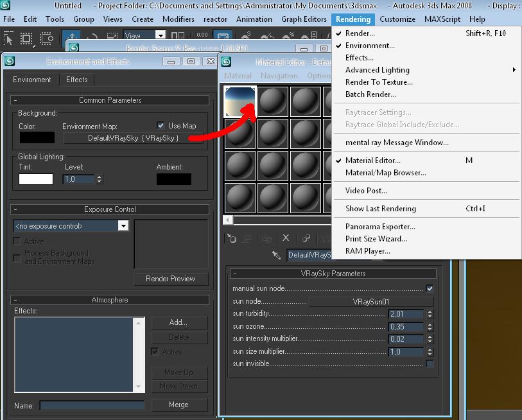This screenshot has width=522, height=420.
Task: Select the second sample sphere in first row
Action: coord(272,101)
